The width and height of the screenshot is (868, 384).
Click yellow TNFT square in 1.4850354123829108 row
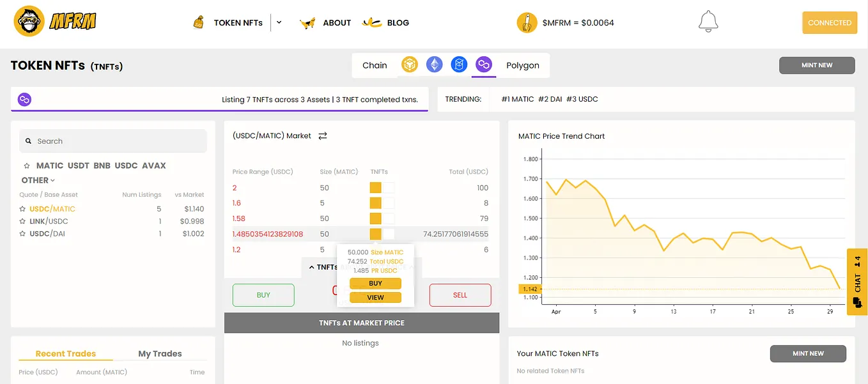click(x=376, y=234)
